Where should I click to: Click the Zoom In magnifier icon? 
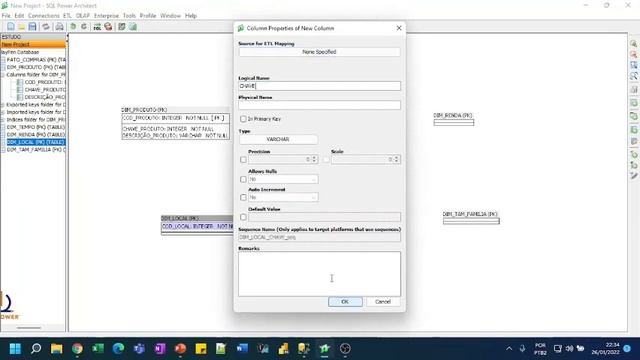(633, 44)
